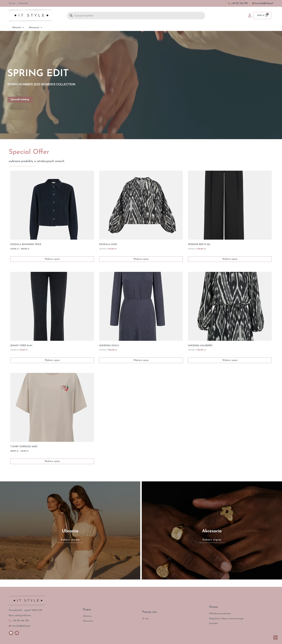Open the Instagram icon in footer
282x644 pixels.
(17, 633)
